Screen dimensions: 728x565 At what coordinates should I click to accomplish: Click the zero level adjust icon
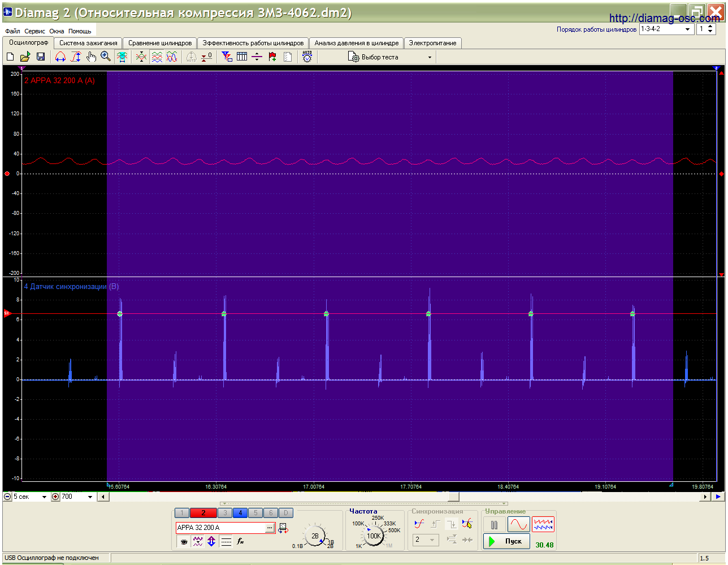point(207,57)
